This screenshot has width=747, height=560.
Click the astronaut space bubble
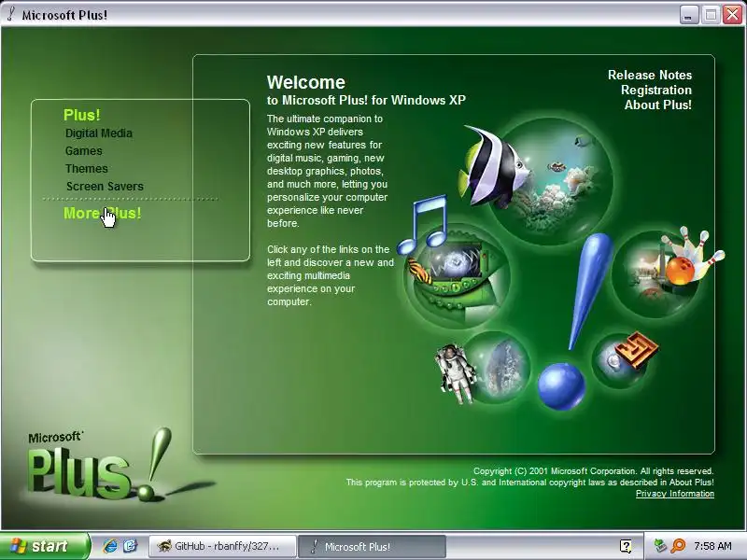[484, 368]
